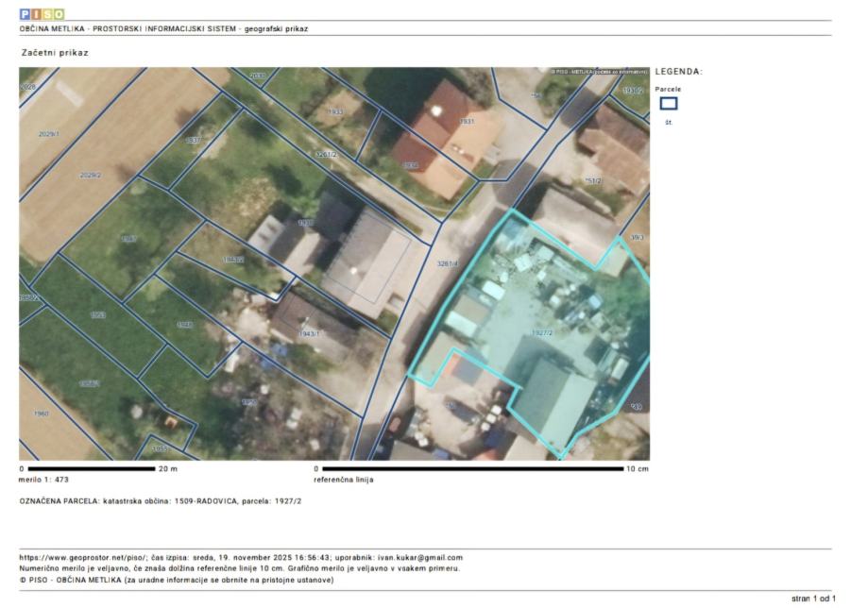868x608 pixels.
Task: Click parcel label 1948 on the map
Action: [x=184, y=325]
